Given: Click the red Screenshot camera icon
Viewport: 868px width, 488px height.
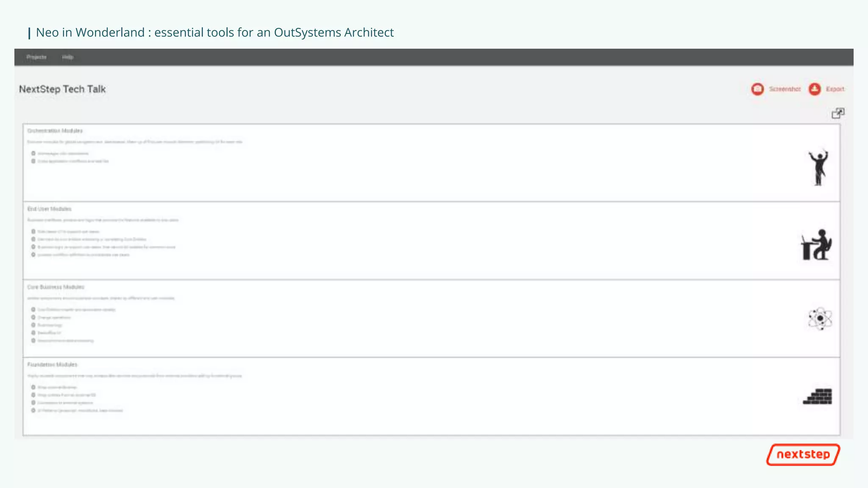Looking at the screenshot, I should pyautogui.click(x=757, y=89).
